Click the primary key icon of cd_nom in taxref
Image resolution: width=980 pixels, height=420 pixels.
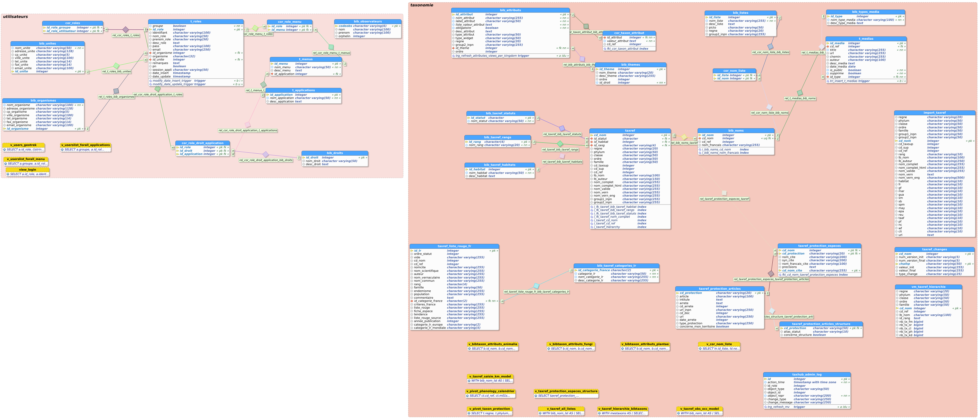click(592, 135)
